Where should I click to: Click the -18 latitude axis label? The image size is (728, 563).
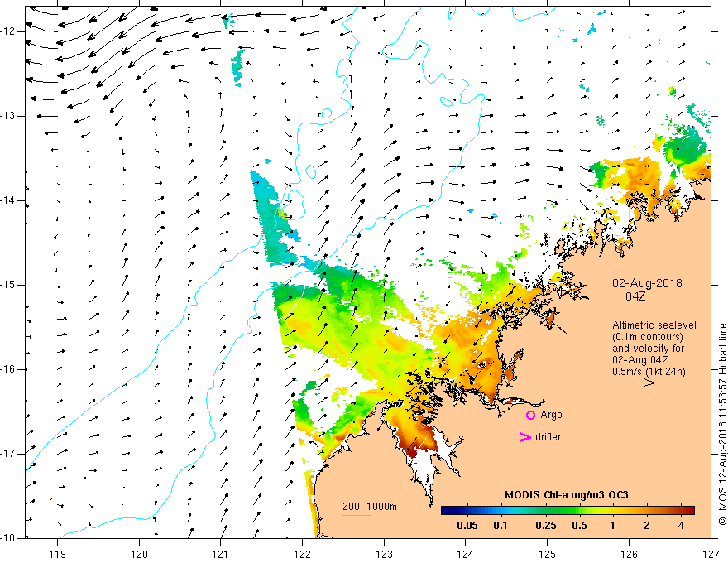pos(9,538)
